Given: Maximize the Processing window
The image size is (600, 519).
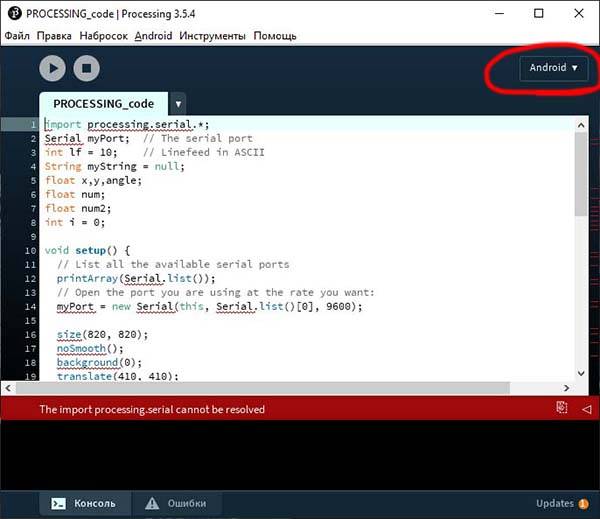Looking at the screenshot, I should pyautogui.click(x=539, y=13).
